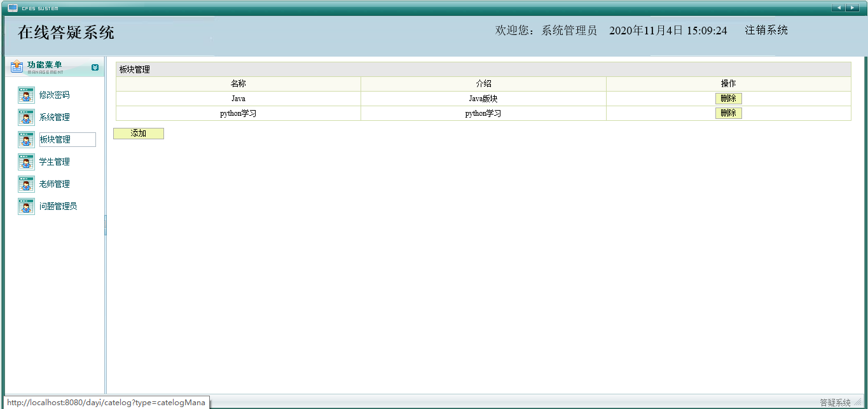Screen dimensions: 868x409
Task: Collapse the 功能菜单 panel with chevron
Action: point(95,67)
